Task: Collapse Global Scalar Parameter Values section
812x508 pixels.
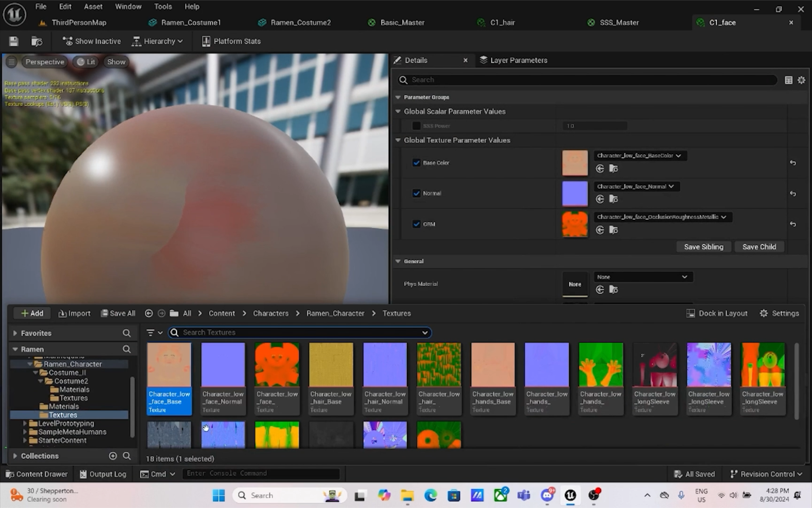Action: coord(398,111)
